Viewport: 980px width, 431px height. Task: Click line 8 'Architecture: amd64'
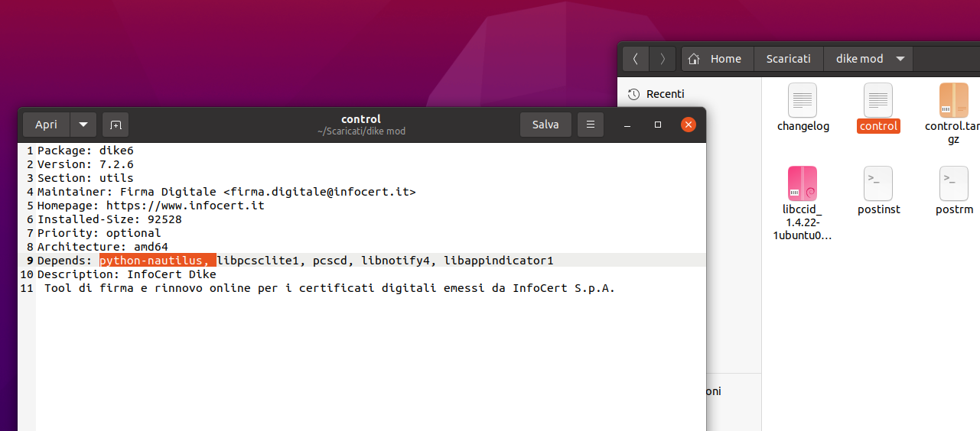click(x=103, y=247)
